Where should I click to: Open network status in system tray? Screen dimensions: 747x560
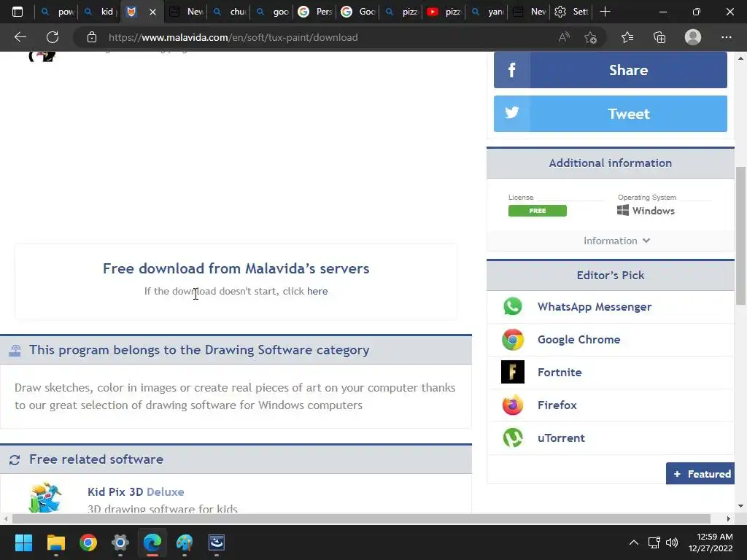click(x=654, y=542)
